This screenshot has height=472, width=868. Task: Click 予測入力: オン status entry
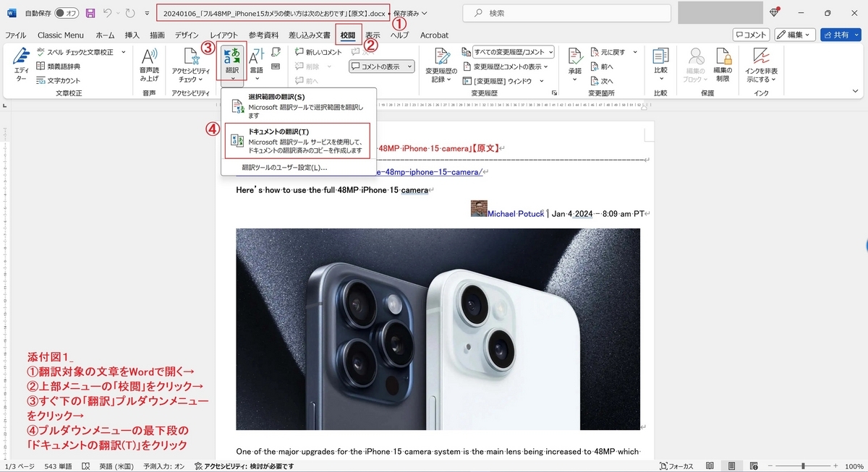[163, 466]
